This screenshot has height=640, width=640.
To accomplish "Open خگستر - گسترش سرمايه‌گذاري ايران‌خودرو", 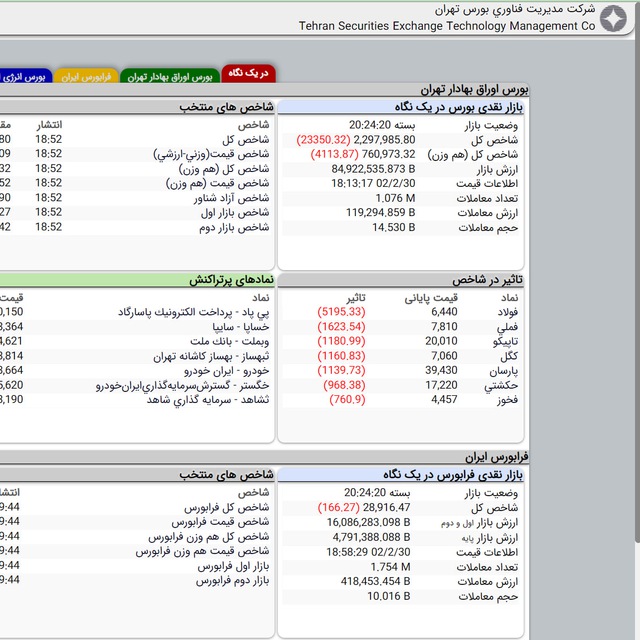I will click(x=183, y=385).
